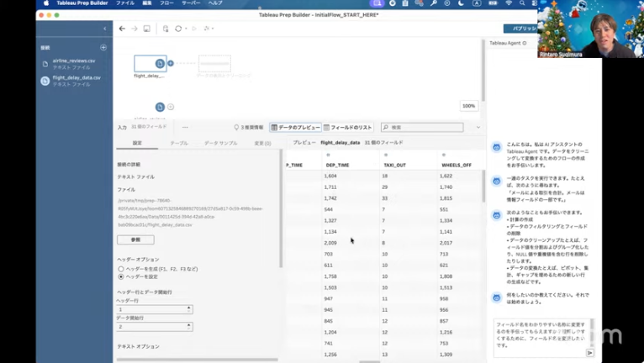
Task: Add a connection with the plus icon
Action: point(103,48)
